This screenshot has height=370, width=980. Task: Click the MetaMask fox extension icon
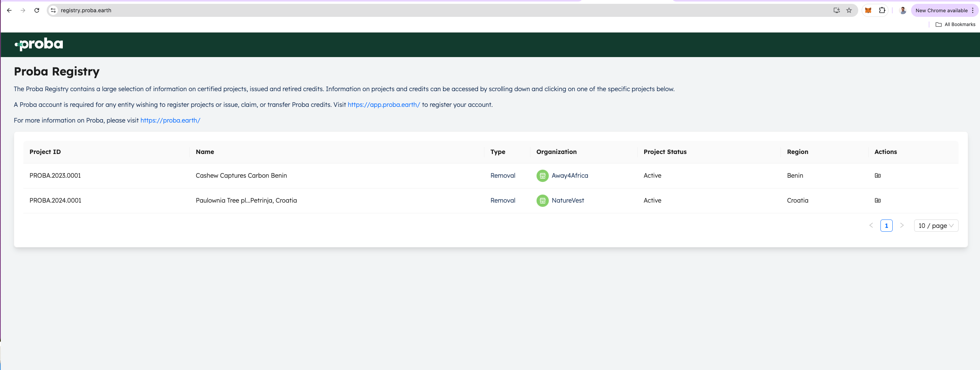[868, 10]
